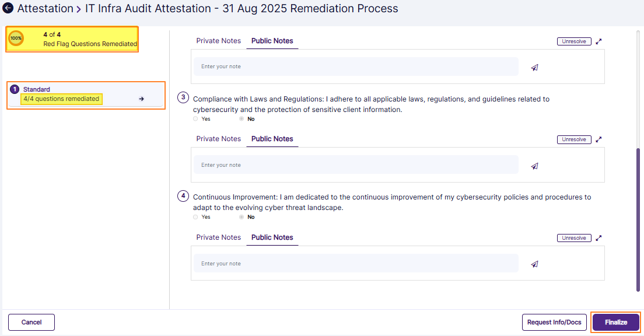
Task: Select Yes for the Compliance with Laws question
Action: (195, 118)
